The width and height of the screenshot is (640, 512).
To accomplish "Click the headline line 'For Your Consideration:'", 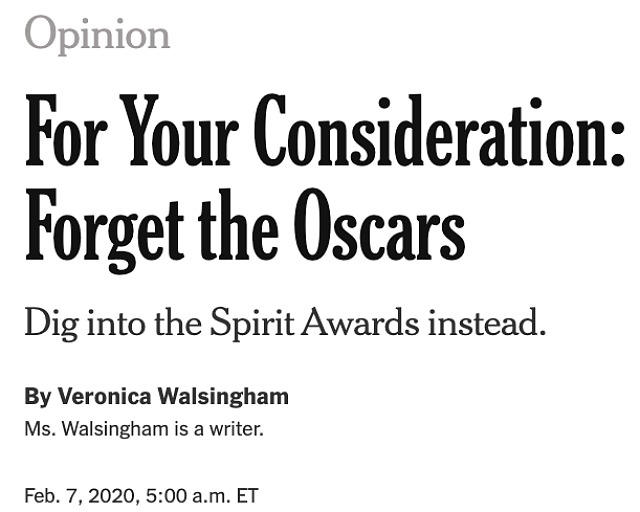I will 324,131.
